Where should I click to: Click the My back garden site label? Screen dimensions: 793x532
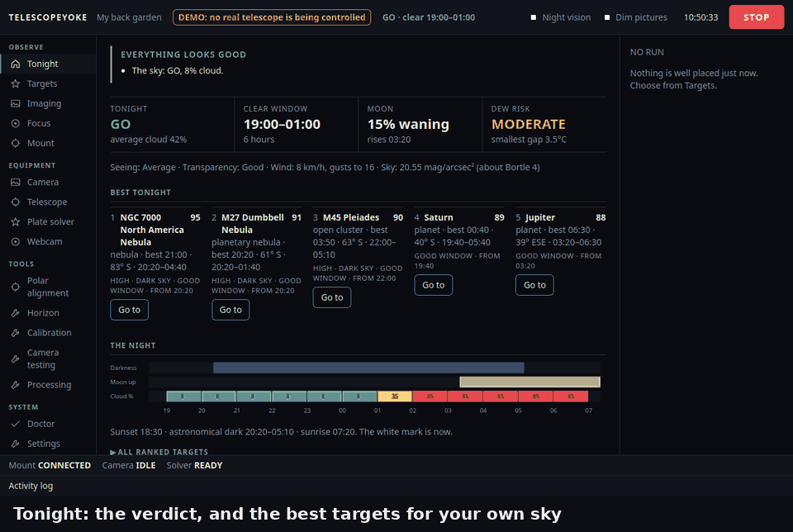[129, 17]
